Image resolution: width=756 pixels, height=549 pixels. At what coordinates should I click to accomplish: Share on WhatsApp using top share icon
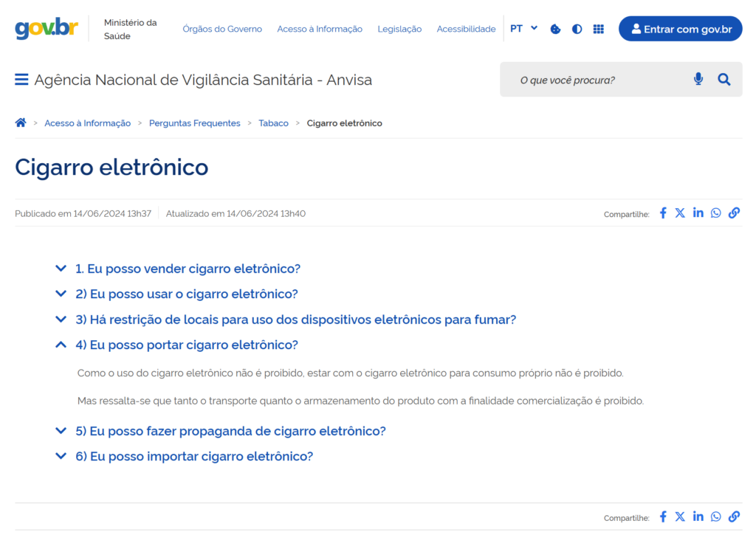click(x=715, y=213)
